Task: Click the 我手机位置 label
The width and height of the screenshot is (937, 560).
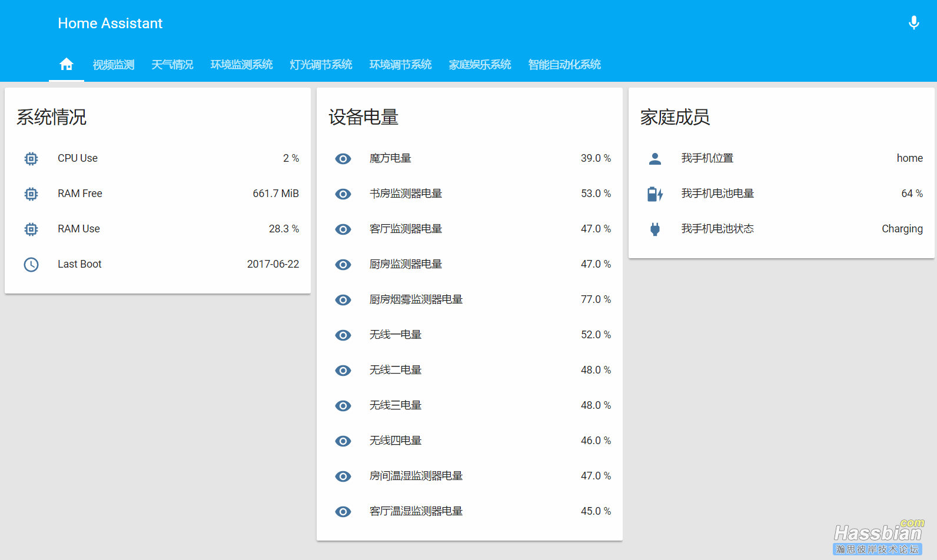Action: click(707, 158)
